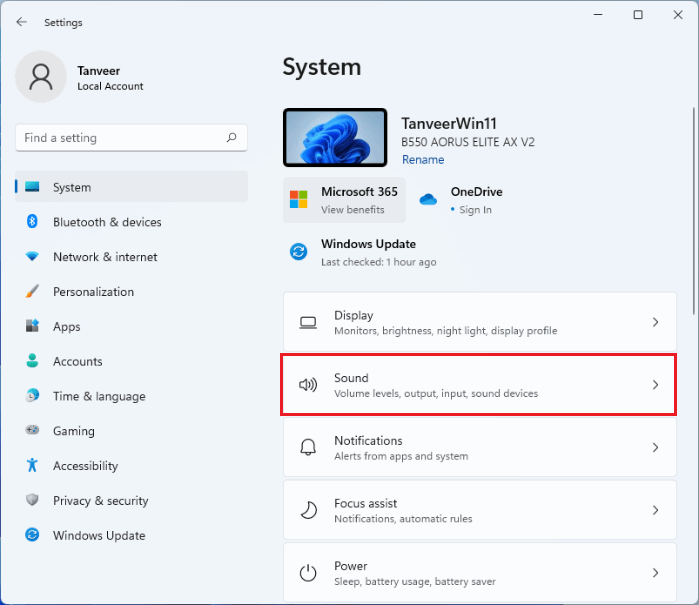Screen dimensions: 699x605
Task: Open Accessibility settings section
Action: [x=132, y=465]
